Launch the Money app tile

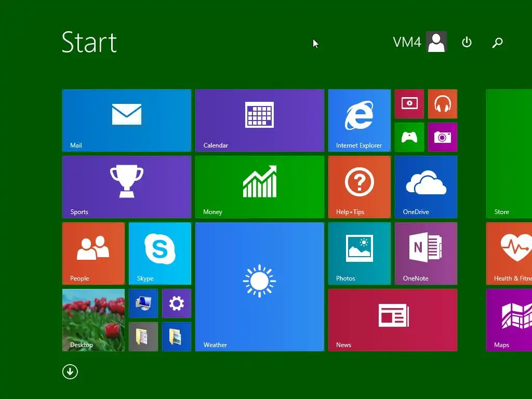tap(260, 187)
